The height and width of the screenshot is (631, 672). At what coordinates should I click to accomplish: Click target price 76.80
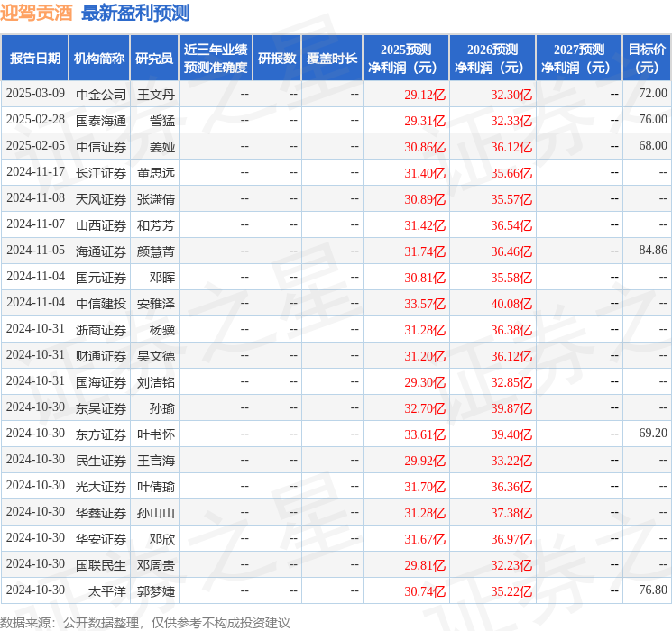pyautogui.click(x=653, y=590)
